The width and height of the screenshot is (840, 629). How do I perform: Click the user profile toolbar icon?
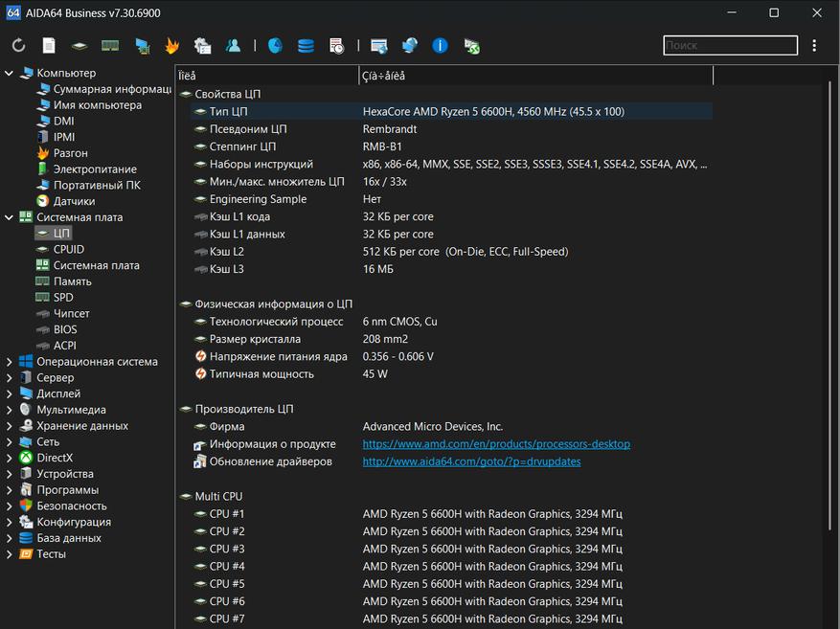pyautogui.click(x=233, y=46)
